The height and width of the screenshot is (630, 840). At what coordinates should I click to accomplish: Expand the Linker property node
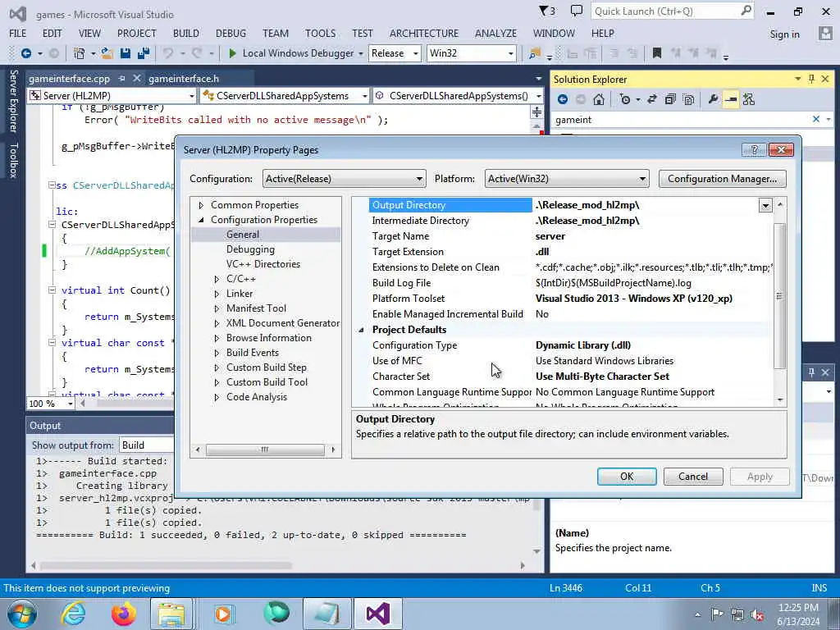217,294
